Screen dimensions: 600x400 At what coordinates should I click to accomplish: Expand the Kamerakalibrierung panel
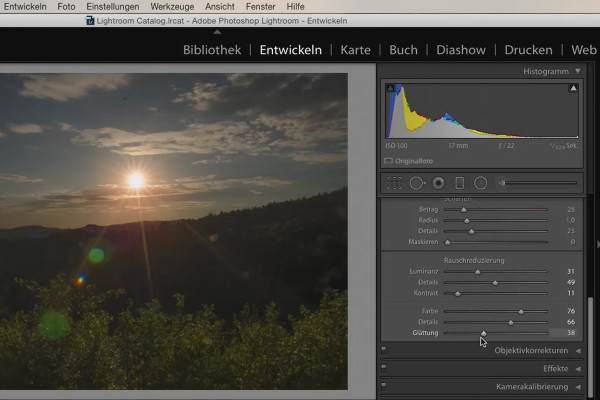pyautogui.click(x=578, y=387)
